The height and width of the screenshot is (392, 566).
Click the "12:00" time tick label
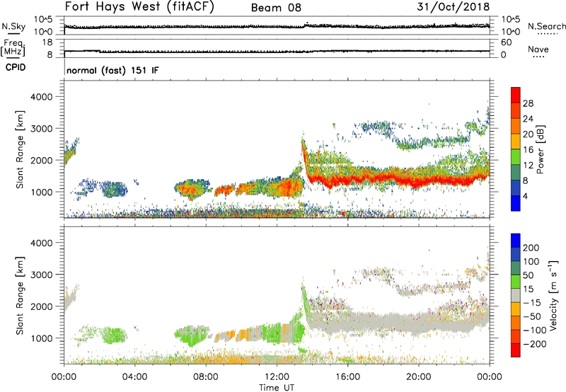[x=277, y=377]
